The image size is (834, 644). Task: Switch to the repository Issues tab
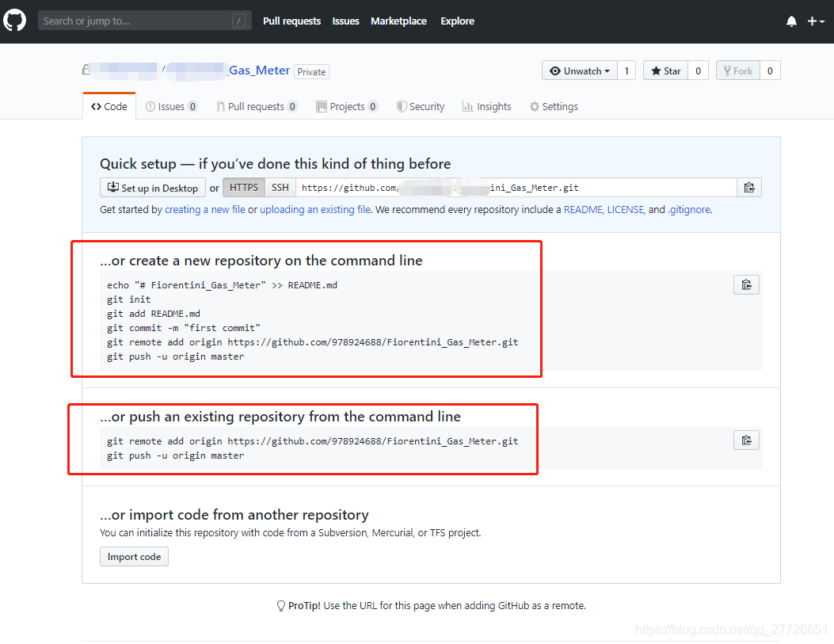(171, 106)
